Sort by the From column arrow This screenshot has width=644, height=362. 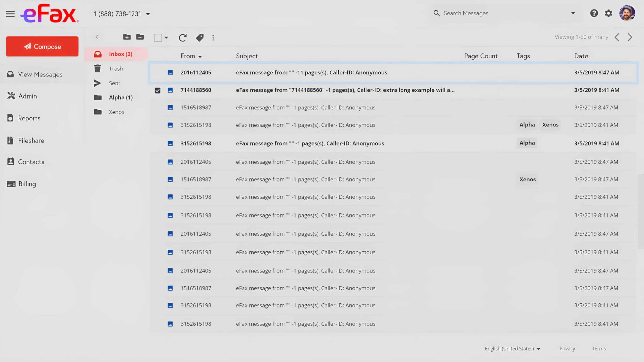tap(200, 57)
